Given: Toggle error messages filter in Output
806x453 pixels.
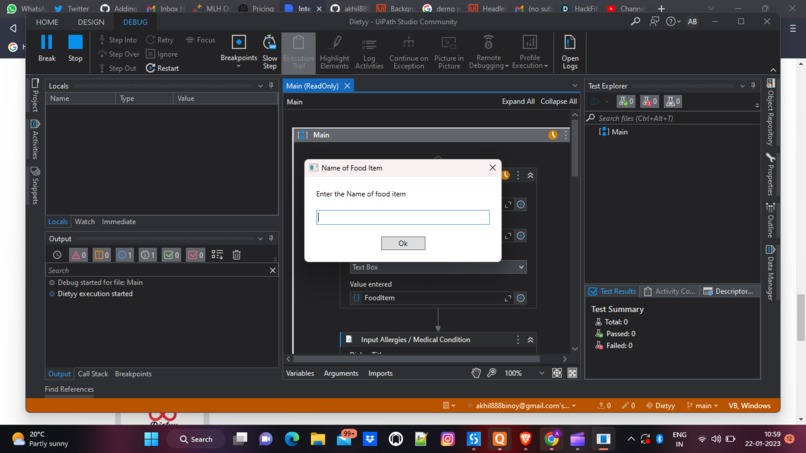Looking at the screenshot, I should click(x=78, y=255).
